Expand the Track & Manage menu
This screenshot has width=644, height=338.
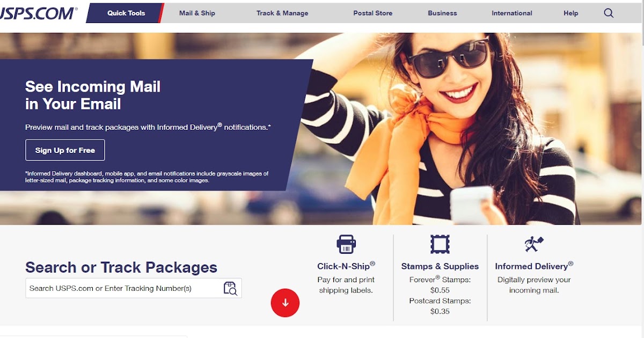282,13
